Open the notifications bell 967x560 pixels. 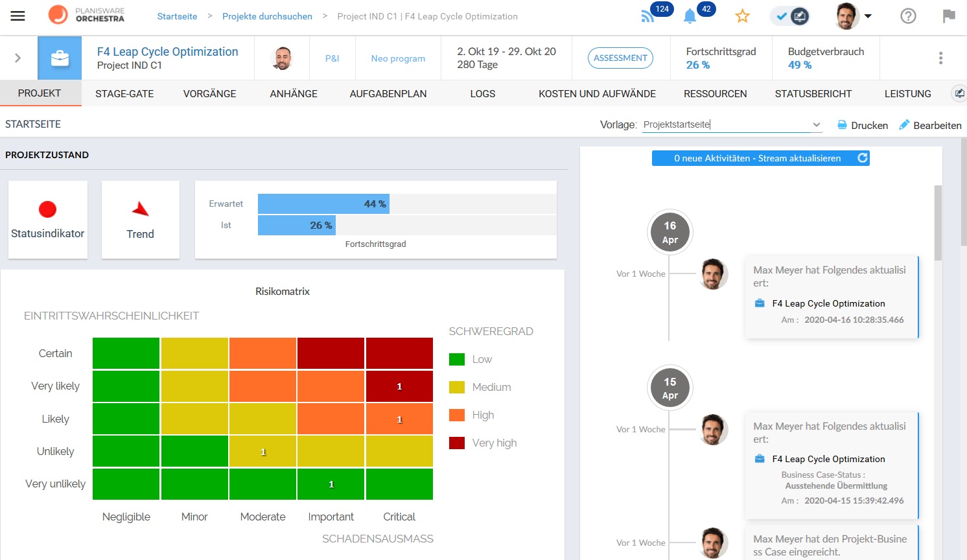(690, 17)
